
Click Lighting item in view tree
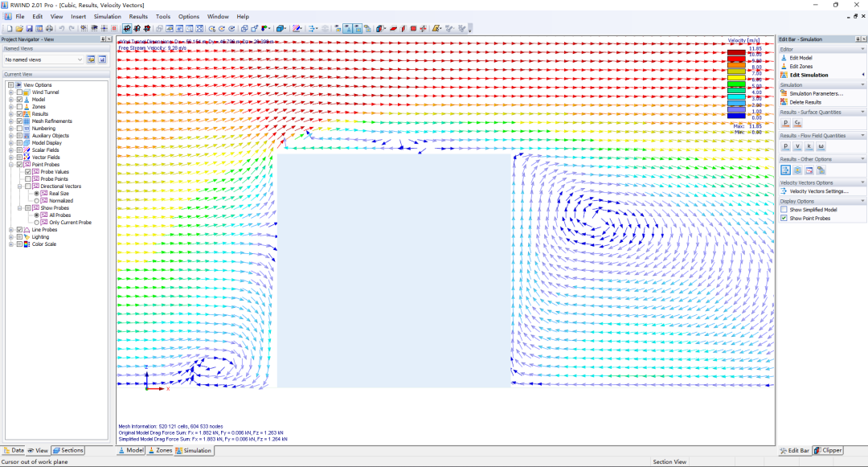click(x=40, y=237)
